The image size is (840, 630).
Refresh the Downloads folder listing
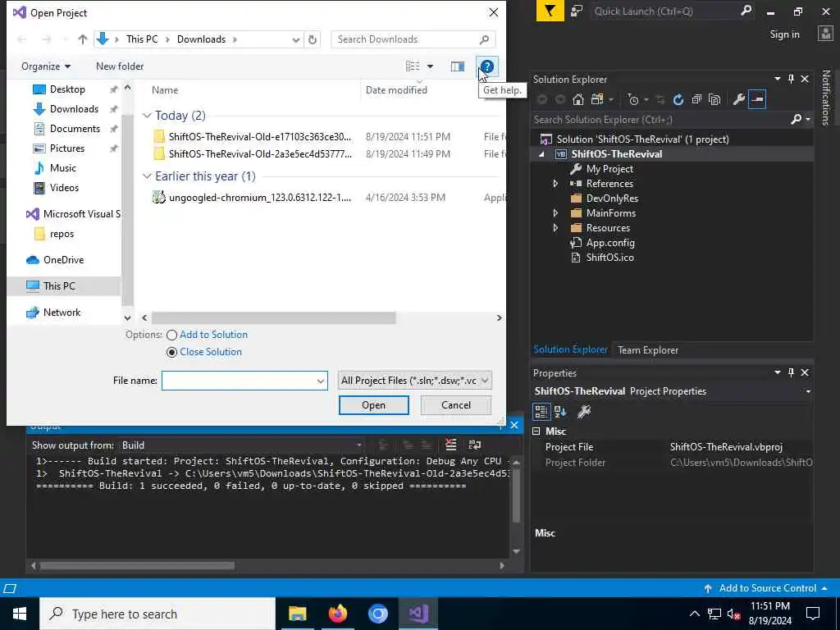[x=313, y=39]
